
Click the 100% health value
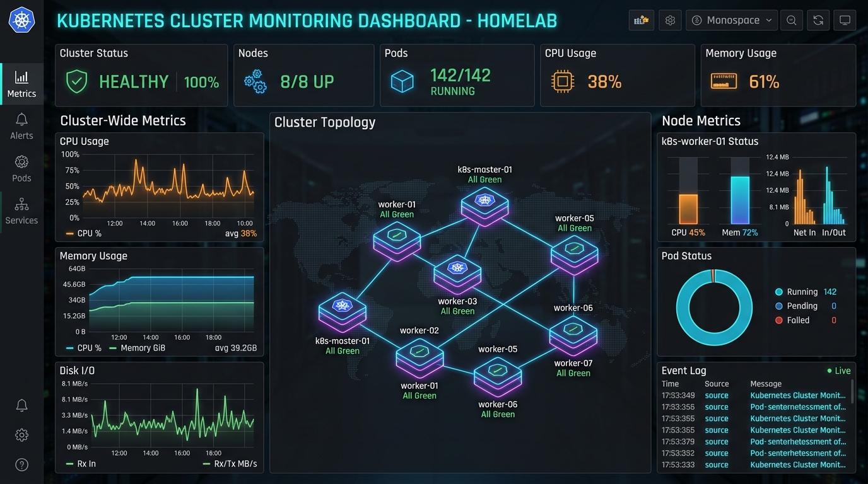(201, 82)
